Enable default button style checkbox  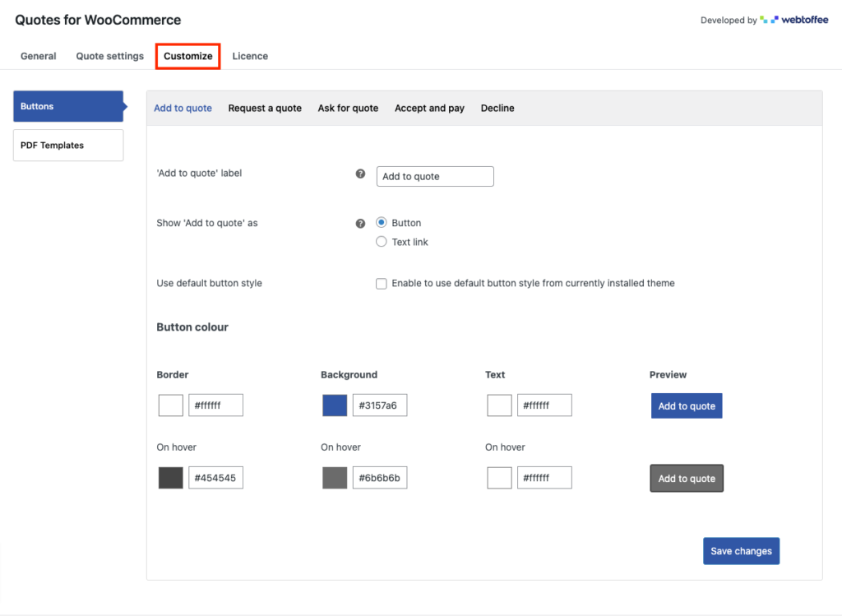tap(382, 284)
